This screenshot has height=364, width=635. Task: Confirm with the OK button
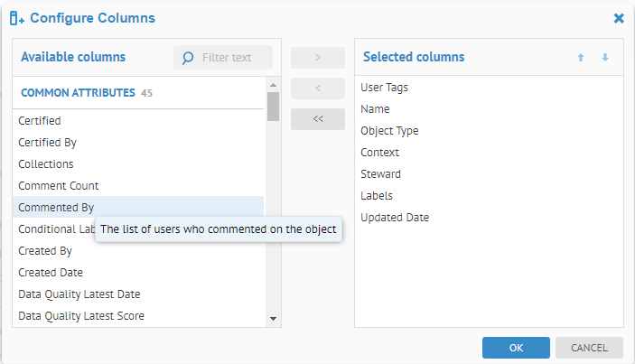pyautogui.click(x=516, y=348)
